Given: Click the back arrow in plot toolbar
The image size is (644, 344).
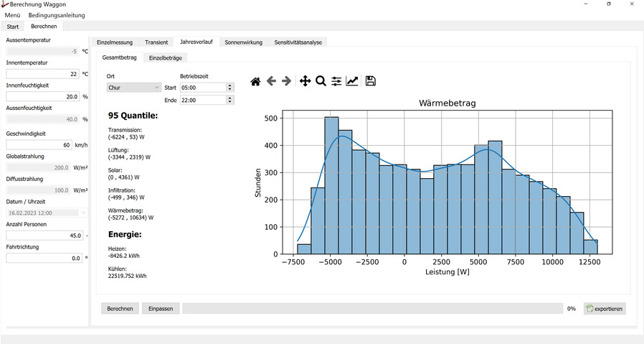Looking at the screenshot, I should click(271, 82).
